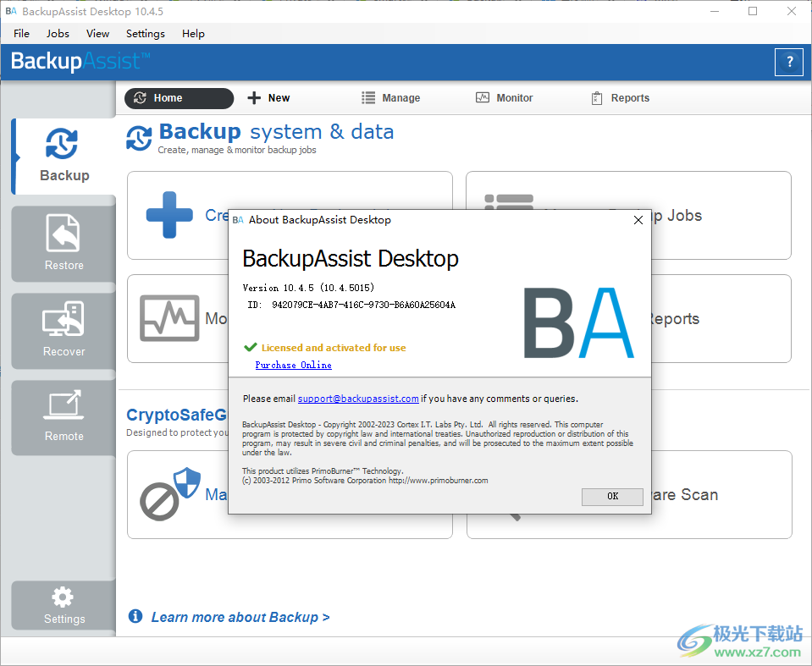This screenshot has width=812, height=666.
Task: Click the Purchase Online link
Action: (293, 365)
